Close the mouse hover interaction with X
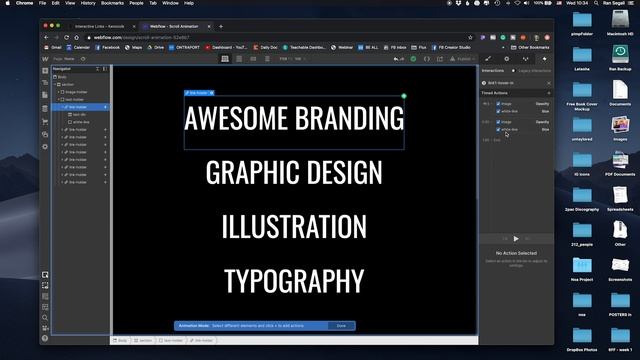640x360 pixels. coord(549,83)
